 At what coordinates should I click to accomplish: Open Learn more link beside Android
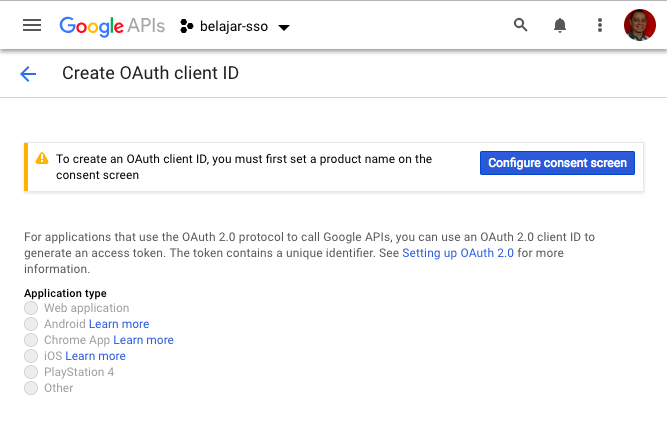tap(119, 324)
